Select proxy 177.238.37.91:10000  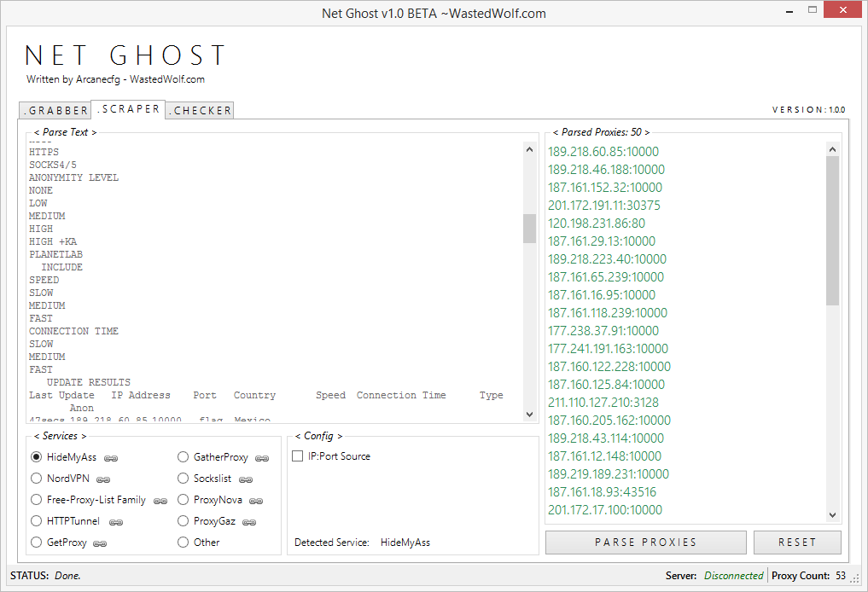[603, 331]
